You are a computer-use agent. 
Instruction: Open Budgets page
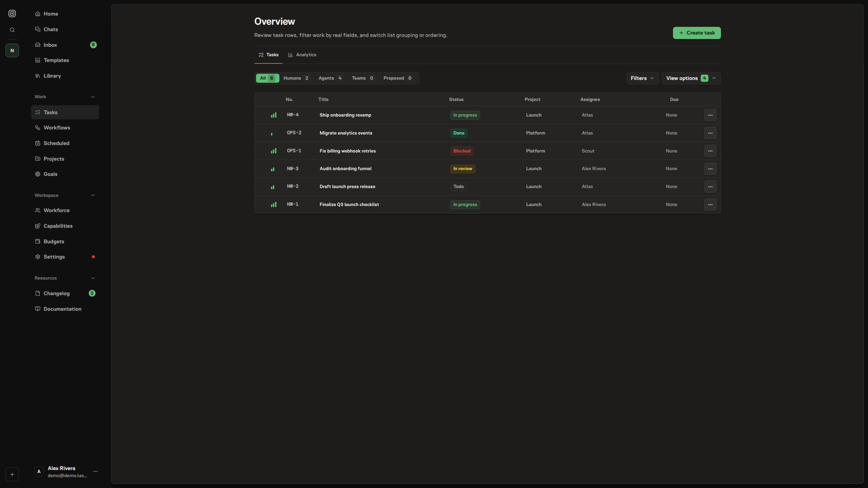65,242
